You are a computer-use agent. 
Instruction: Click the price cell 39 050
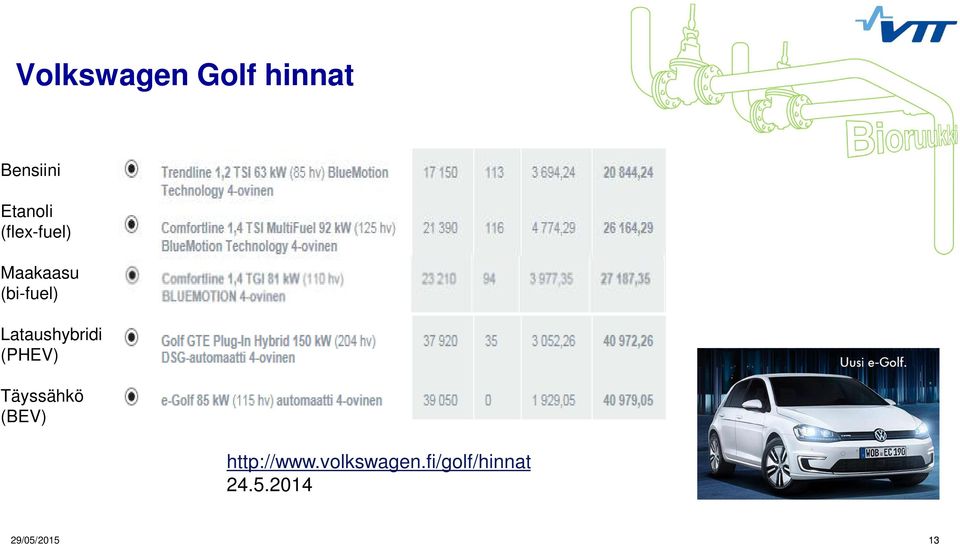tap(440, 400)
